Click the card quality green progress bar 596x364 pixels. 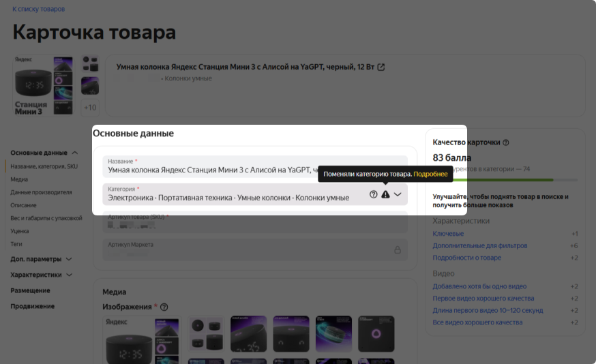[x=505, y=180]
